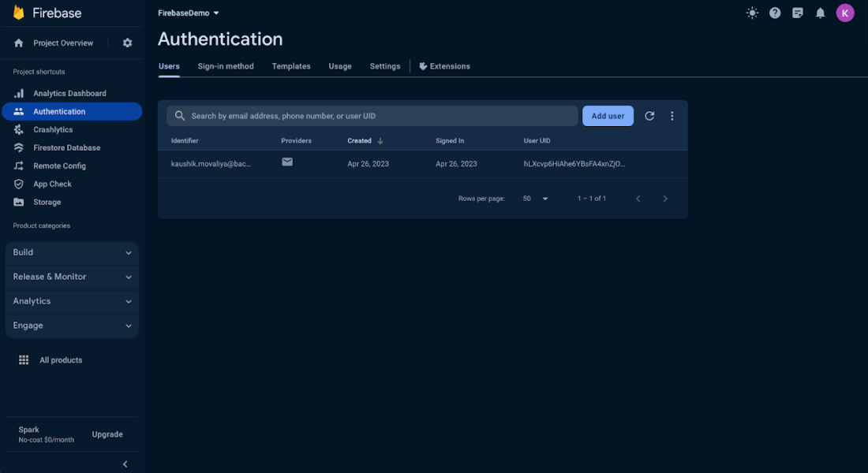Open help via question mark icon
The height and width of the screenshot is (473, 868).
point(775,13)
